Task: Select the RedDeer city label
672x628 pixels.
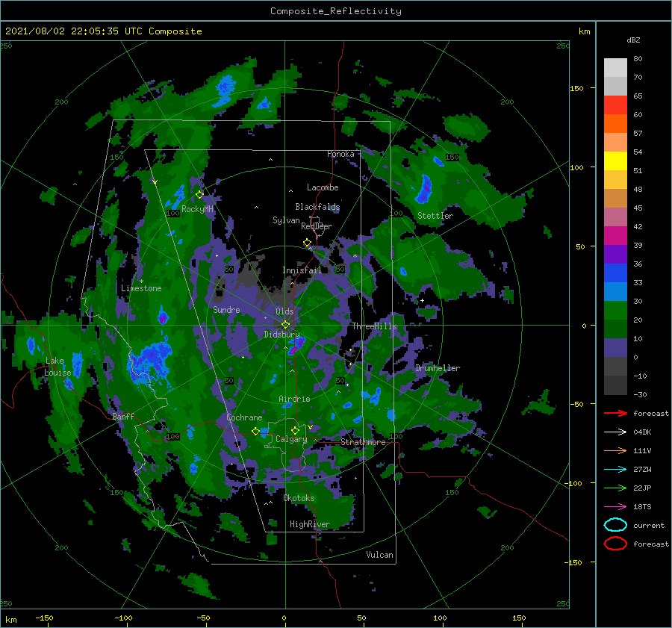Action: click(317, 226)
